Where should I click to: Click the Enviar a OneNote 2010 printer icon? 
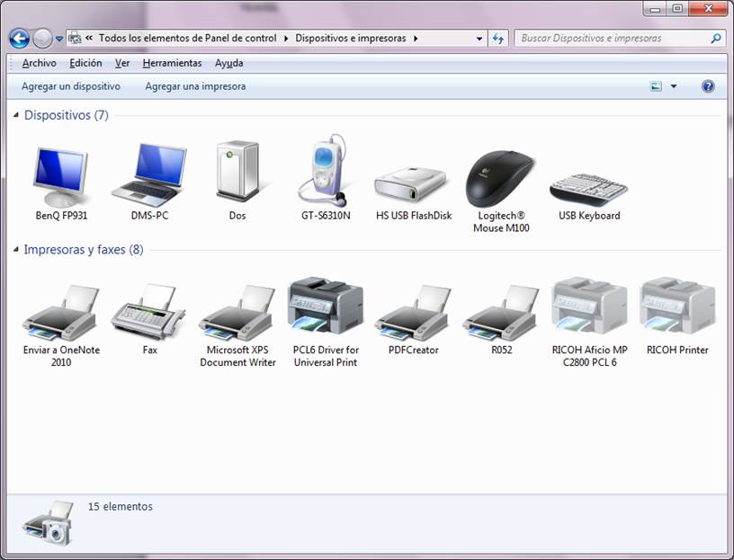61,313
